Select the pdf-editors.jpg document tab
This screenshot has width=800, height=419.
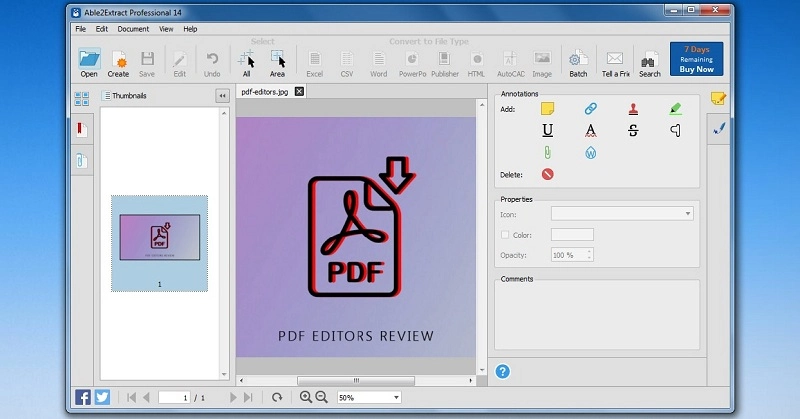coord(265,92)
